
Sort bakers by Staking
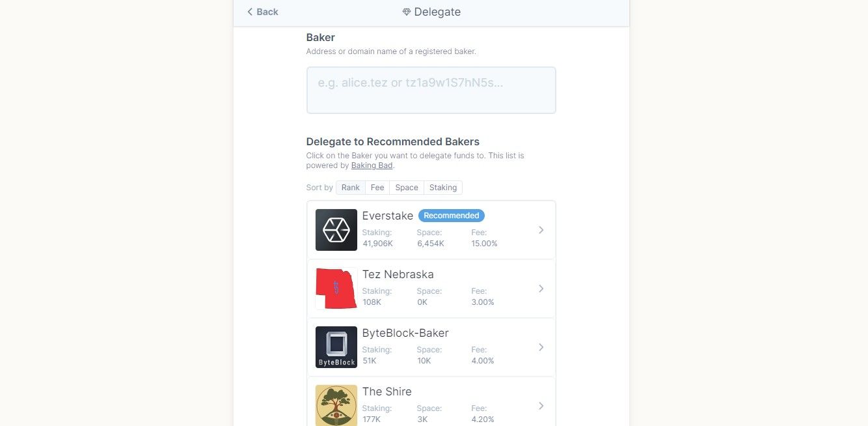click(x=443, y=188)
